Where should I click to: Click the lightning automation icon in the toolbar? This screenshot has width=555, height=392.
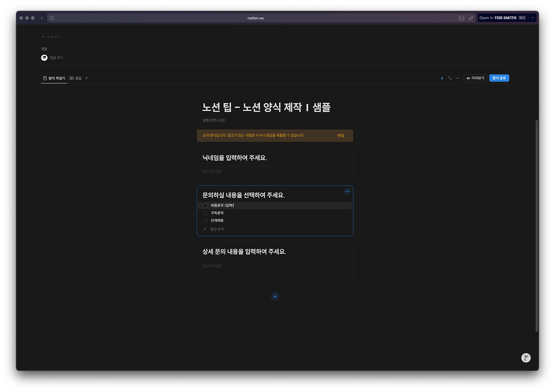(441, 78)
